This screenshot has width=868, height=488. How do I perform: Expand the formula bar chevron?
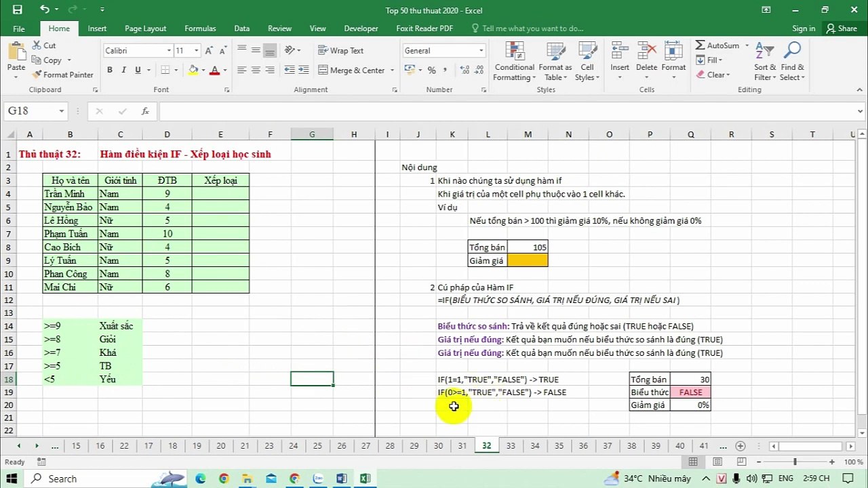861,111
